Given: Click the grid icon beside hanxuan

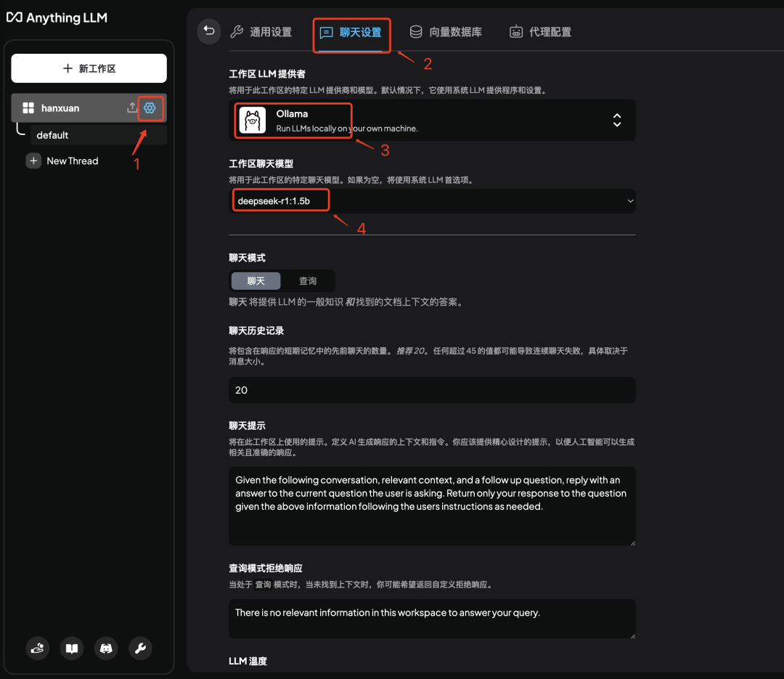Looking at the screenshot, I should [x=28, y=108].
